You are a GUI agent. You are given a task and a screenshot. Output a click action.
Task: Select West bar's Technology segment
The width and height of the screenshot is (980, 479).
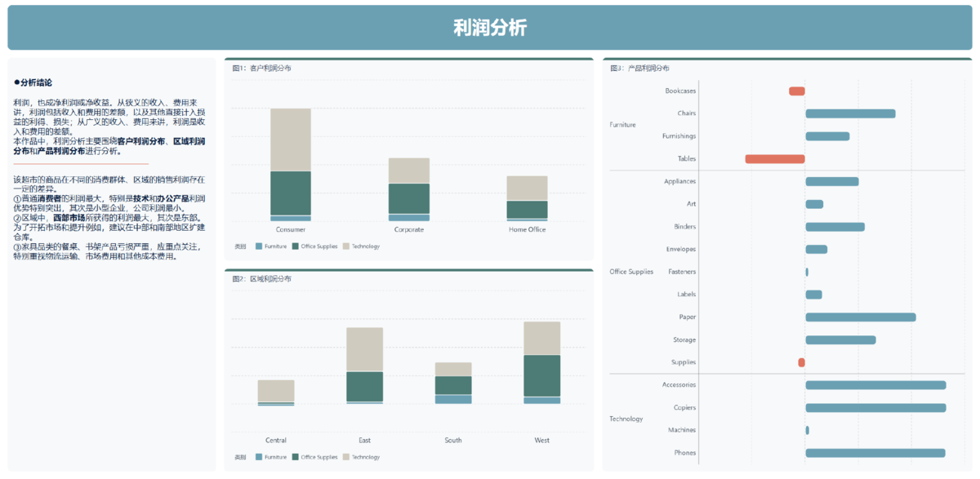coord(542,338)
